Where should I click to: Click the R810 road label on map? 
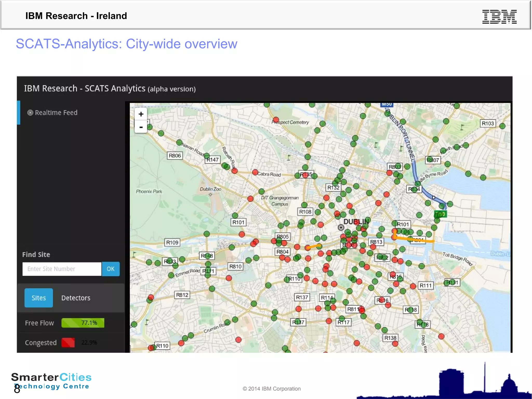click(235, 266)
